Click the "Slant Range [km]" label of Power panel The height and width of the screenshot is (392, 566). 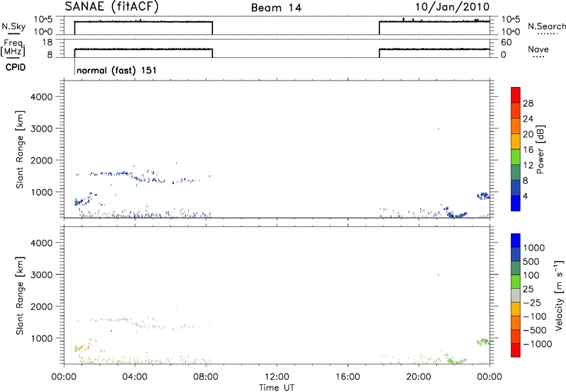(20, 149)
